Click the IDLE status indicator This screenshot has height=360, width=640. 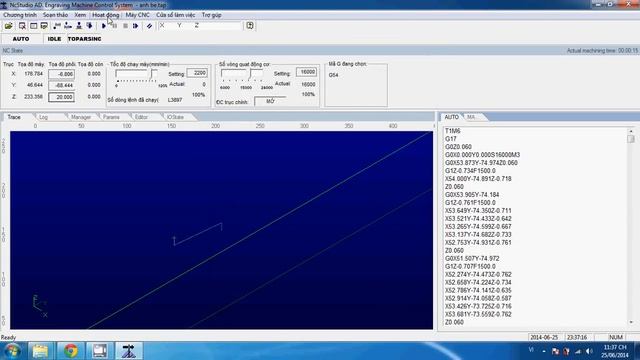point(54,39)
